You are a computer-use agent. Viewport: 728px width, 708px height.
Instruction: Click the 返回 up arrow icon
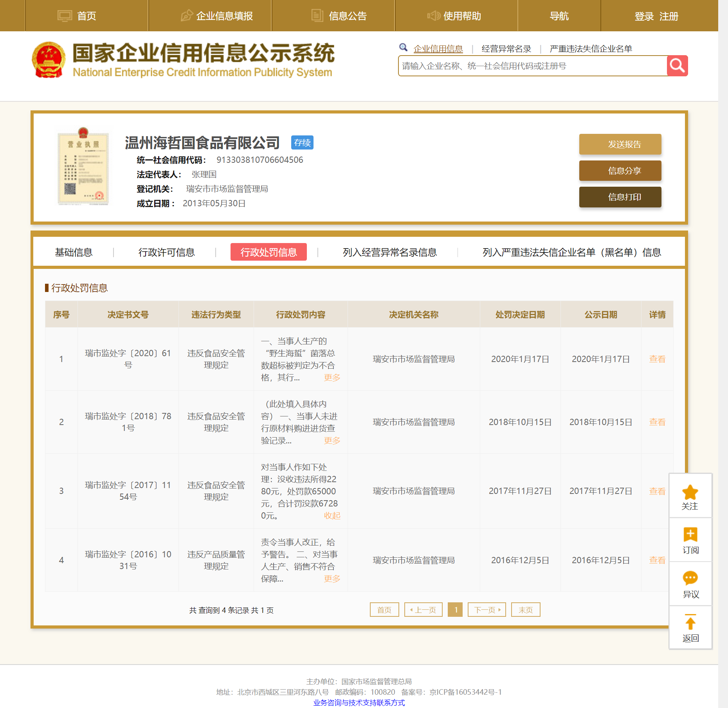(690, 622)
